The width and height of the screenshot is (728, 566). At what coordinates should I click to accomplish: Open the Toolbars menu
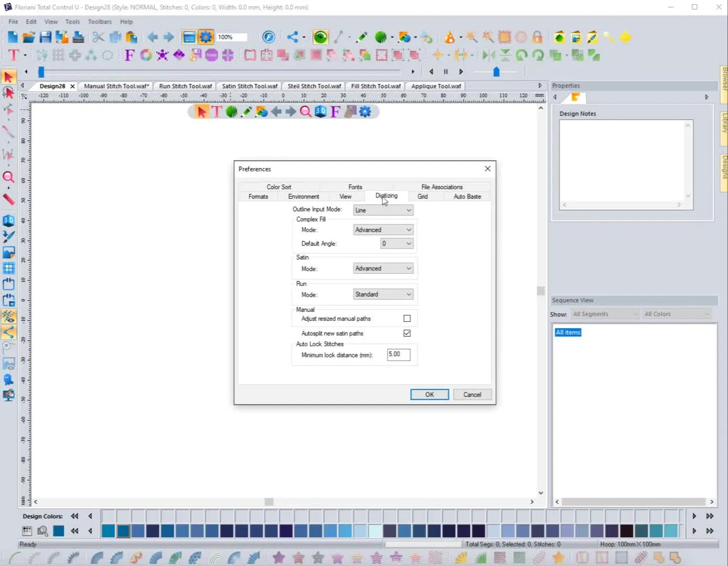click(x=100, y=21)
